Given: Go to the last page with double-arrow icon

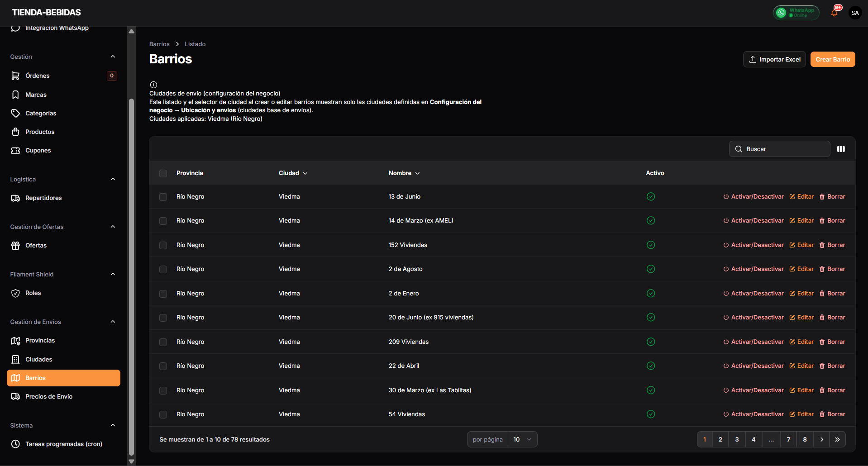Looking at the screenshot, I should point(837,439).
